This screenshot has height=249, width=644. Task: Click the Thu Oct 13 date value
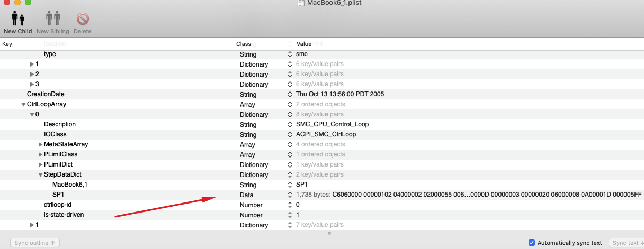(x=340, y=94)
